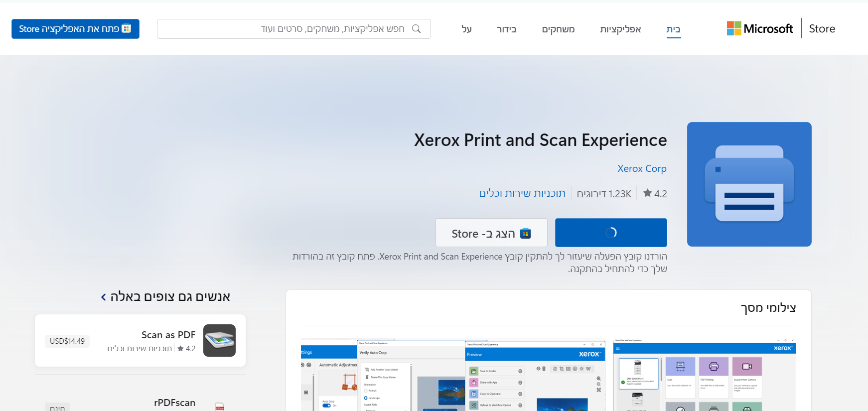Click the '1.23K דירוגים' ratings count
The width and height of the screenshot is (868, 411).
tap(604, 194)
